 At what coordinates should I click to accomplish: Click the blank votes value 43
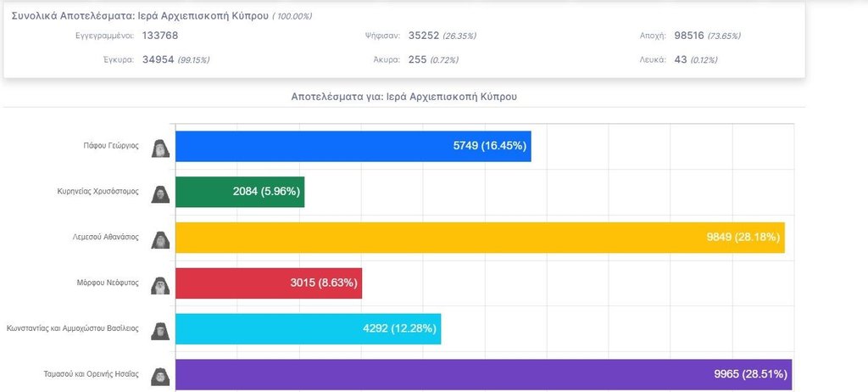point(681,59)
